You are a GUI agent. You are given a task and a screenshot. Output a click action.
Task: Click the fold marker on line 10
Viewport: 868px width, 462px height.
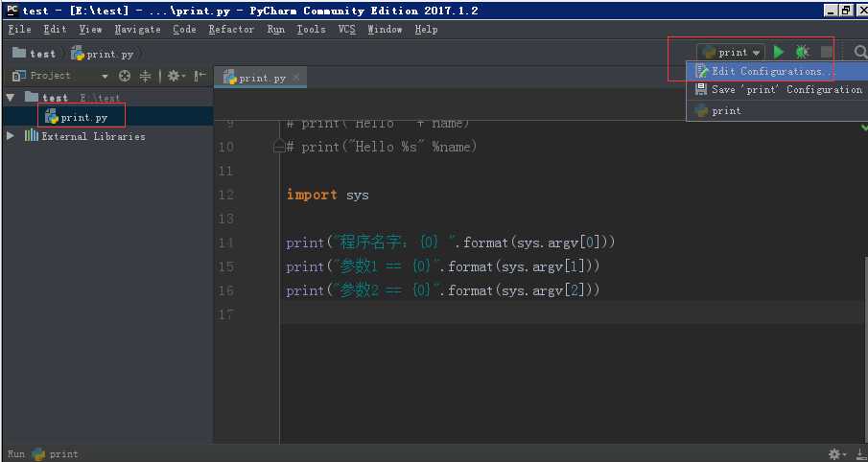(279, 147)
